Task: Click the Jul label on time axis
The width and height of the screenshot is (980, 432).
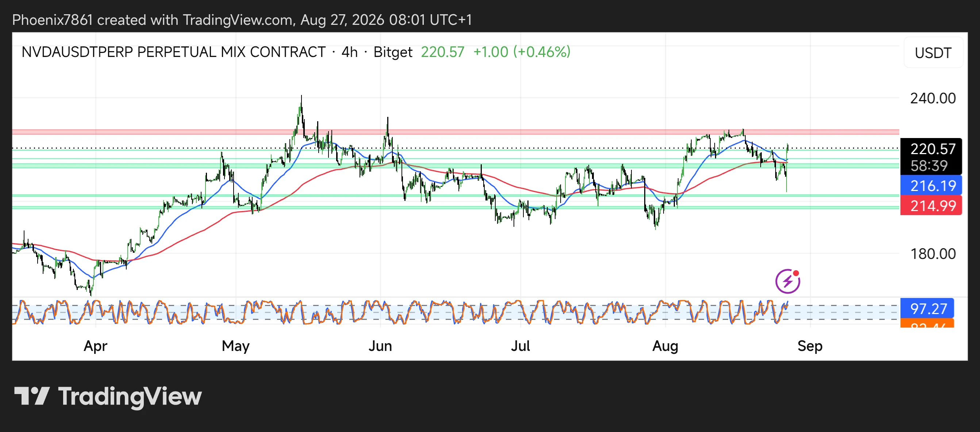Action: click(x=520, y=346)
